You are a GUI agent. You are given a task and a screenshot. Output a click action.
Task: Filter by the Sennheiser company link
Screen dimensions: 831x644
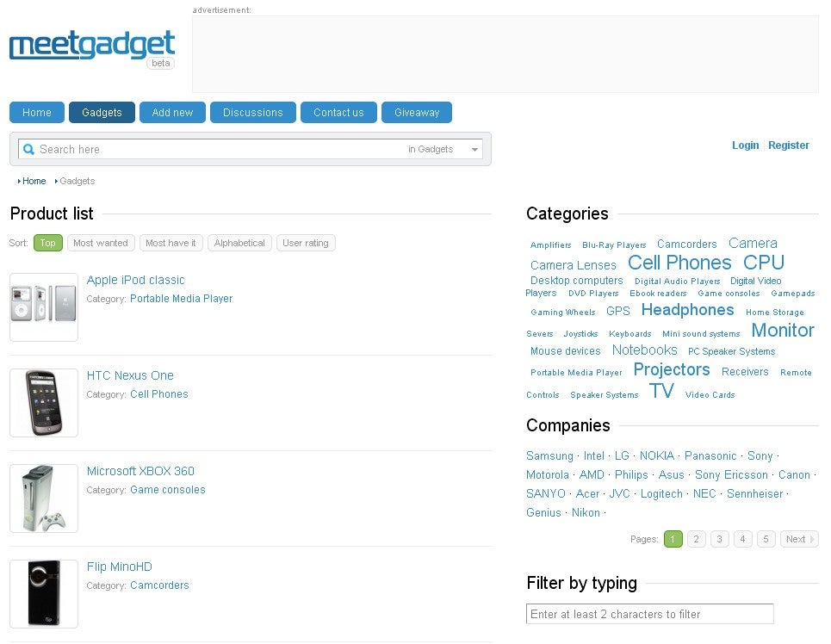point(754,494)
